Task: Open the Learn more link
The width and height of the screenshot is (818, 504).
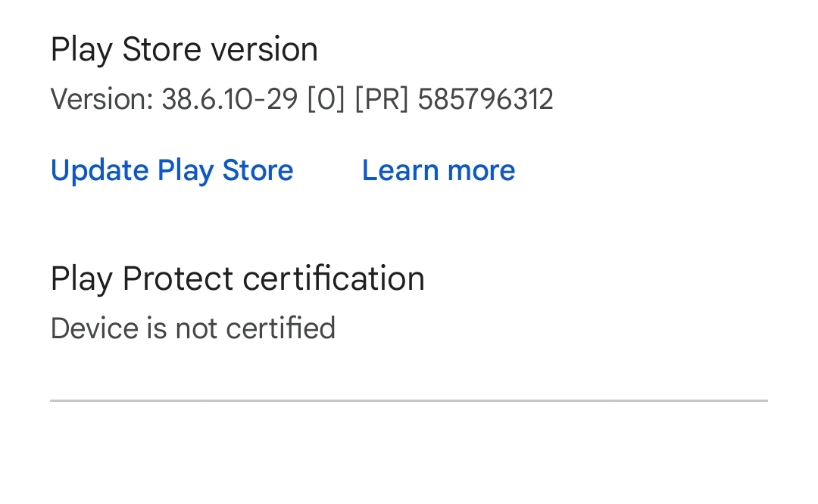Action: click(439, 170)
